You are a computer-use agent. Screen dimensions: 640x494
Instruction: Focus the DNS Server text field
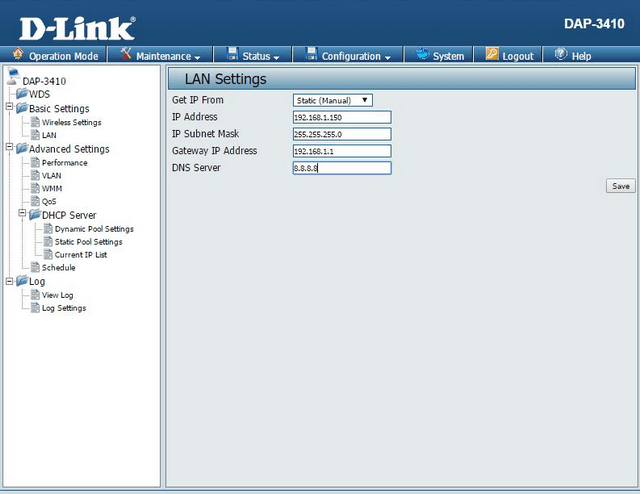(341, 168)
